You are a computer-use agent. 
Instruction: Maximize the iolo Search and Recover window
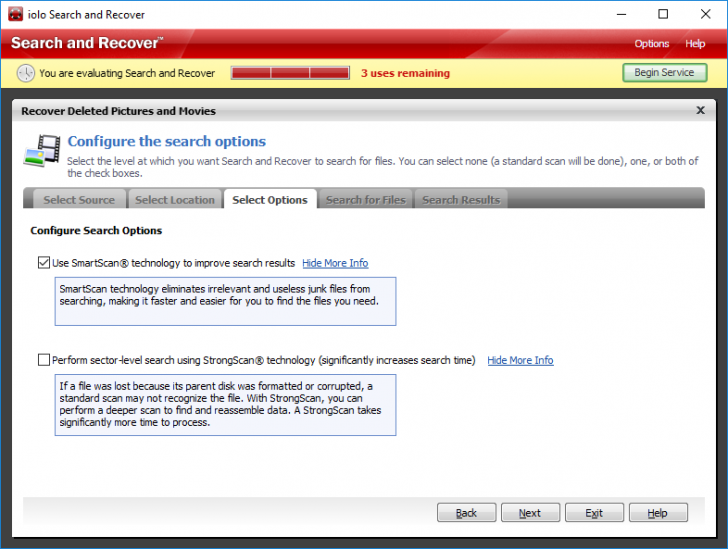click(x=663, y=14)
